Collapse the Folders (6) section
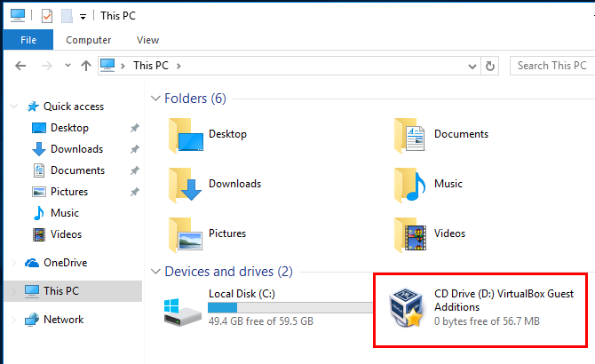 click(156, 99)
